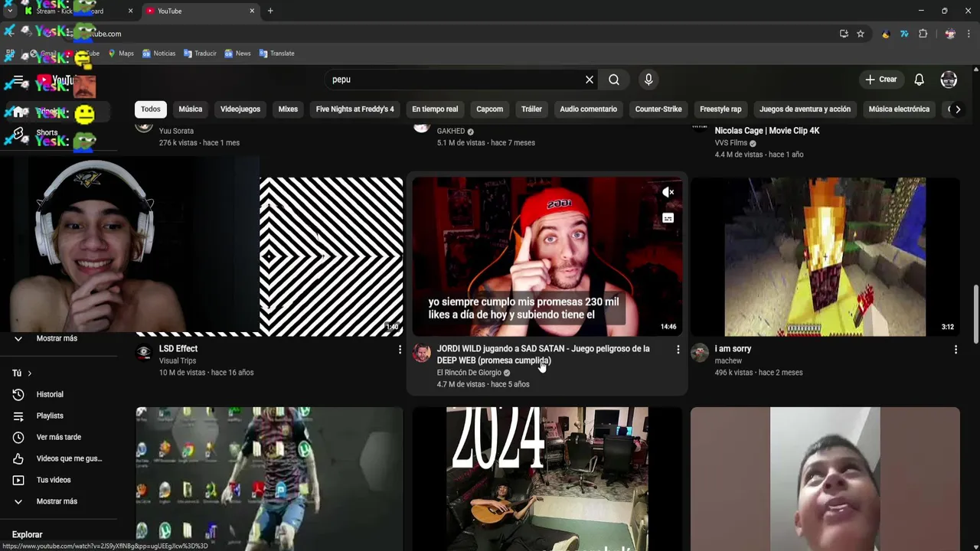Select the Audio comentario chip
The height and width of the screenshot is (551, 980).
[588, 109]
